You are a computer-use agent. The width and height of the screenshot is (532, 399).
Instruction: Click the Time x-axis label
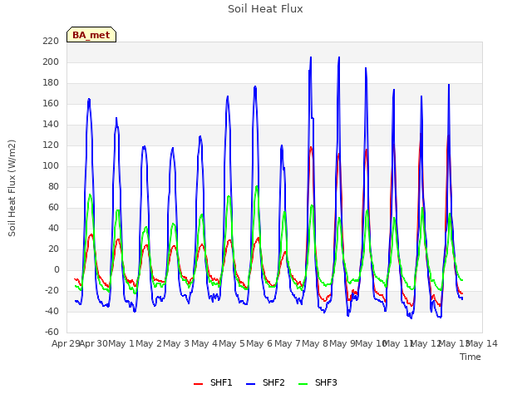(x=470, y=357)
